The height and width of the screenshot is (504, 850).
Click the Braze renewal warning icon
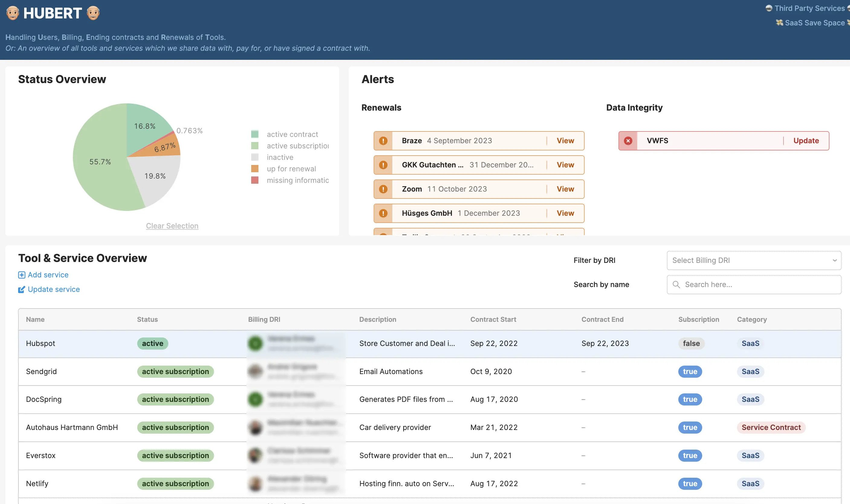tap(383, 141)
